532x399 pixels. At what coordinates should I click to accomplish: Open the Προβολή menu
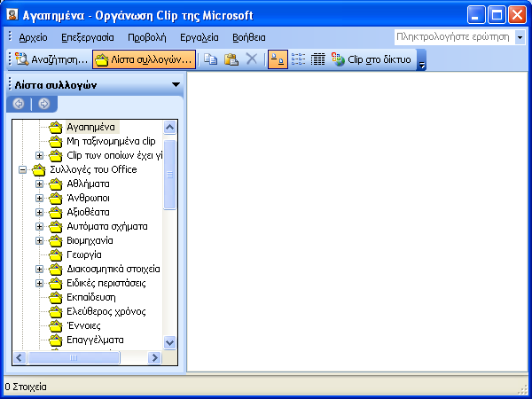(147, 37)
